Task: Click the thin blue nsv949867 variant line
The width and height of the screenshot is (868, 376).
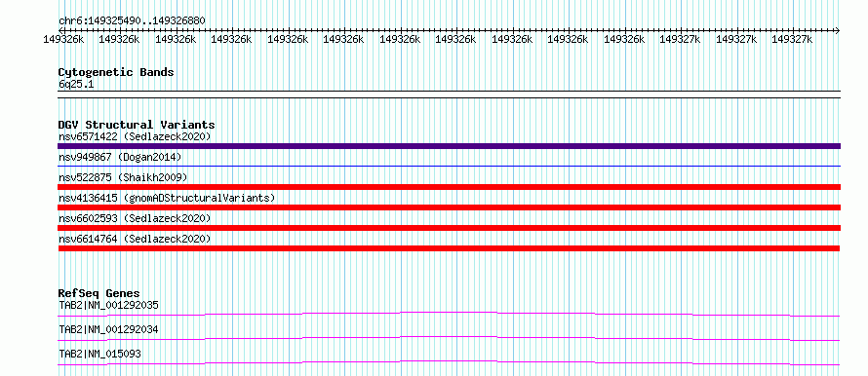Action: pos(449,166)
